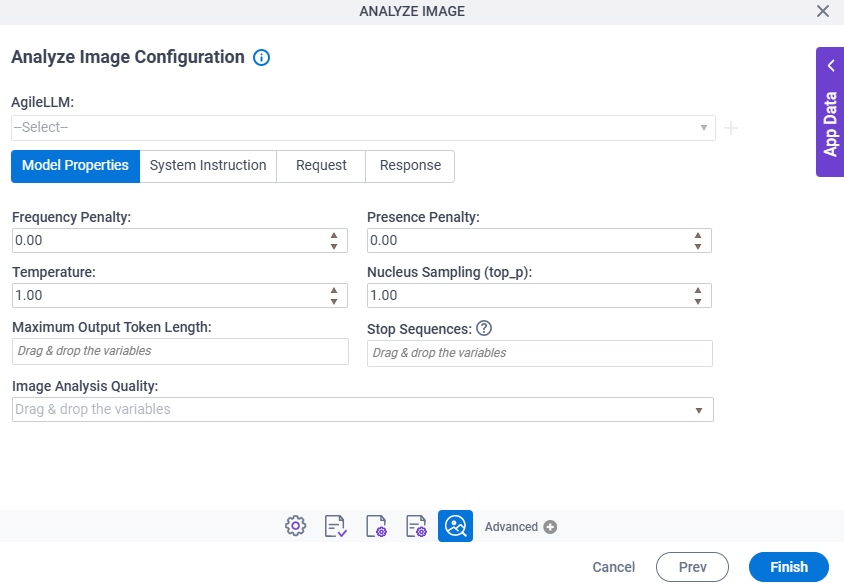Open the Request tab
844x584 pixels.
321,166
